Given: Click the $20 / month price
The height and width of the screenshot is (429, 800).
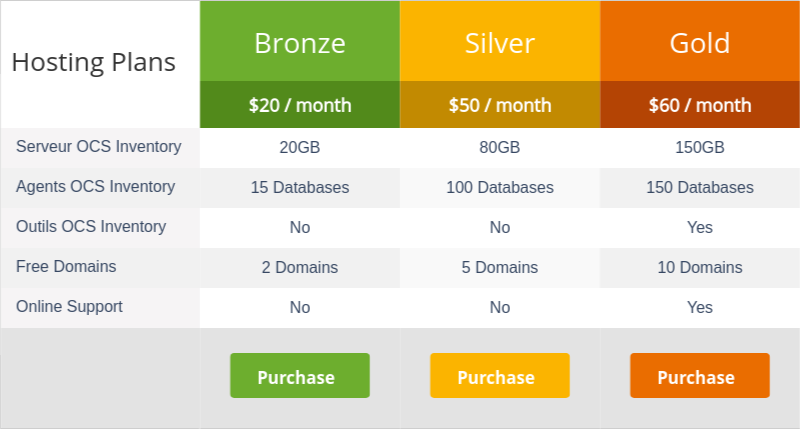Looking at the screenshot, I should point(300,105).
